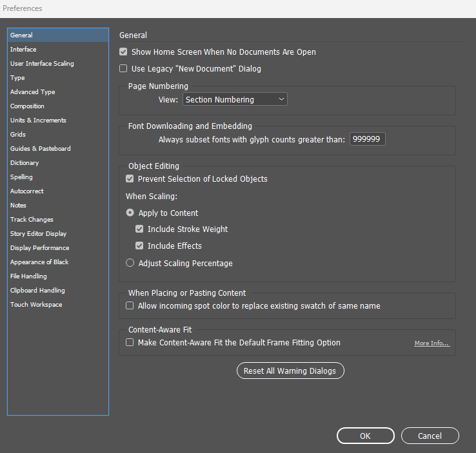Select the Grids category
Image resolution: width=476 pixels, height=453 pixels.
tap(58, 134)
